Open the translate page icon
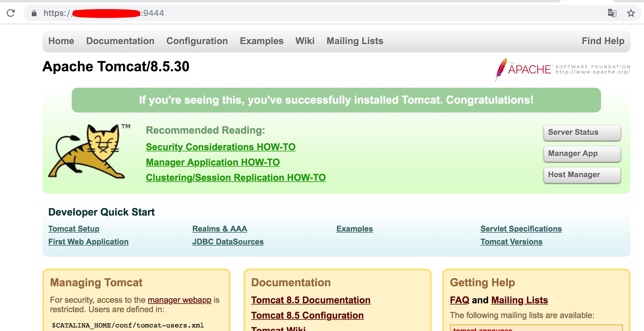 point(612,13)
